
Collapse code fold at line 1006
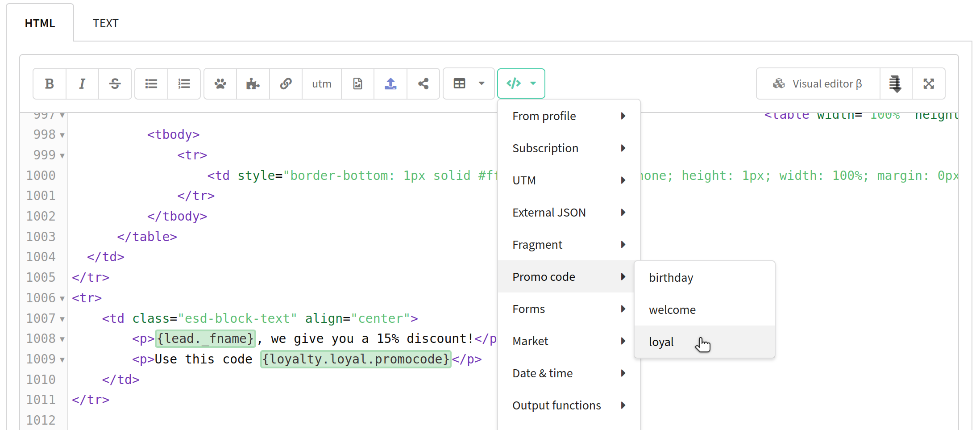pyautogui.click(x=62, y=298)
